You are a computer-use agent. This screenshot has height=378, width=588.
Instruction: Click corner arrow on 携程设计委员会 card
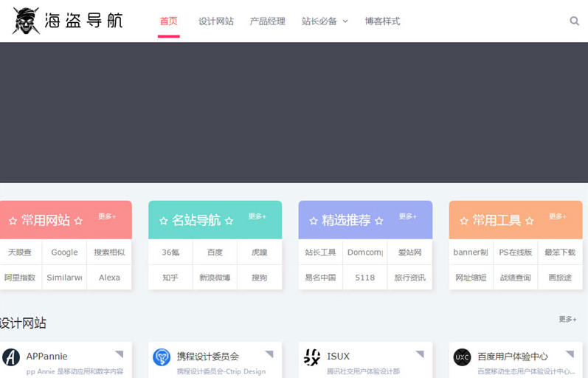(269, 354)
